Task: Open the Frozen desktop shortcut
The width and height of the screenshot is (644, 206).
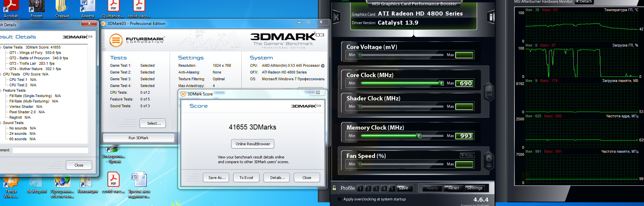Action: point(36,8)
